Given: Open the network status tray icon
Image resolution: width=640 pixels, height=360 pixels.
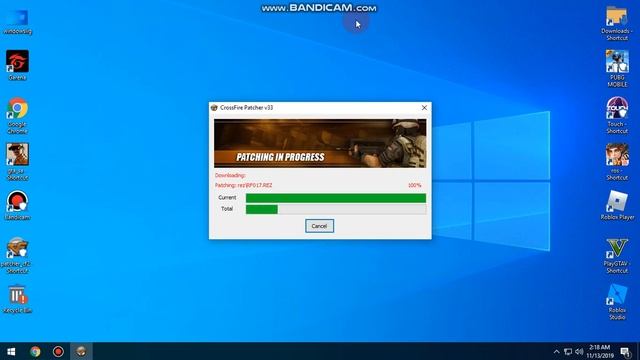Looking at the screenshot, I should click(568, 351).
